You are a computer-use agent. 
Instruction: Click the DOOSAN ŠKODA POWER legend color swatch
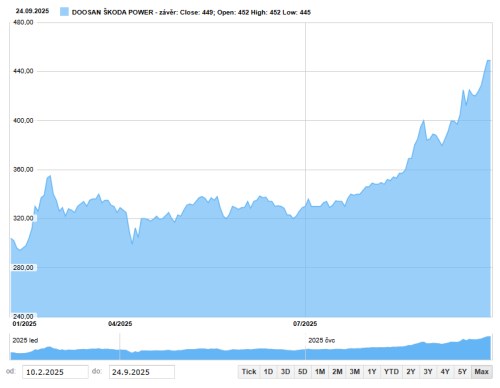(64, 12)
